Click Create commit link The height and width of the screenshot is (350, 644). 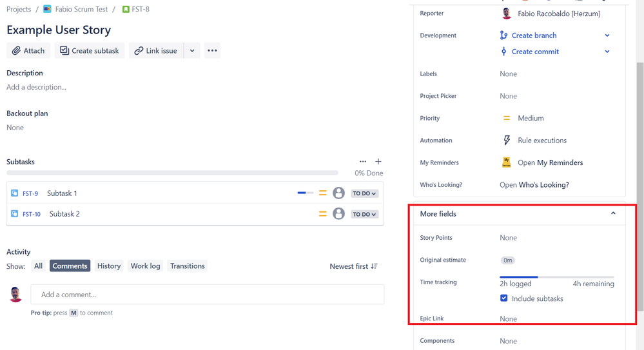coord(535,52)
